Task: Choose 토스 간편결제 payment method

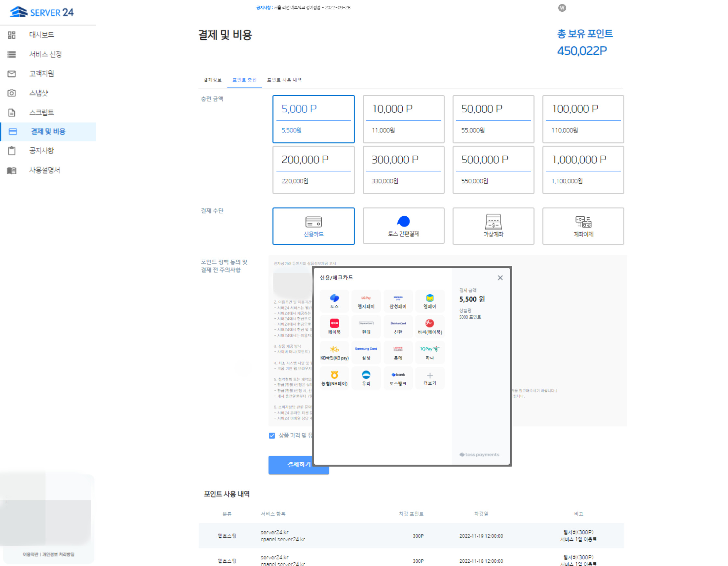Action: (x=403, y=226)
